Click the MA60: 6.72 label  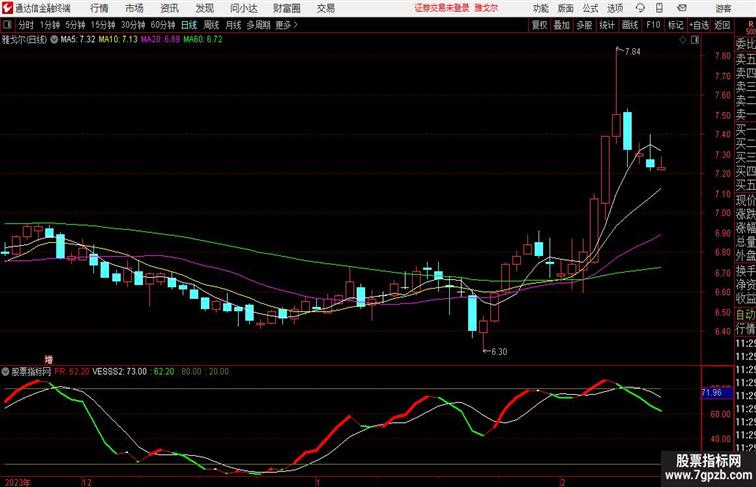203,40
